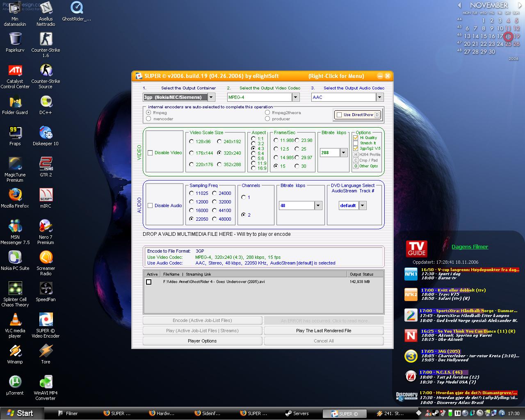The height and width of the screenshot is (420, 525).
Task: Open Nokia PC Suite icon
Action: (x=15, y=261)
